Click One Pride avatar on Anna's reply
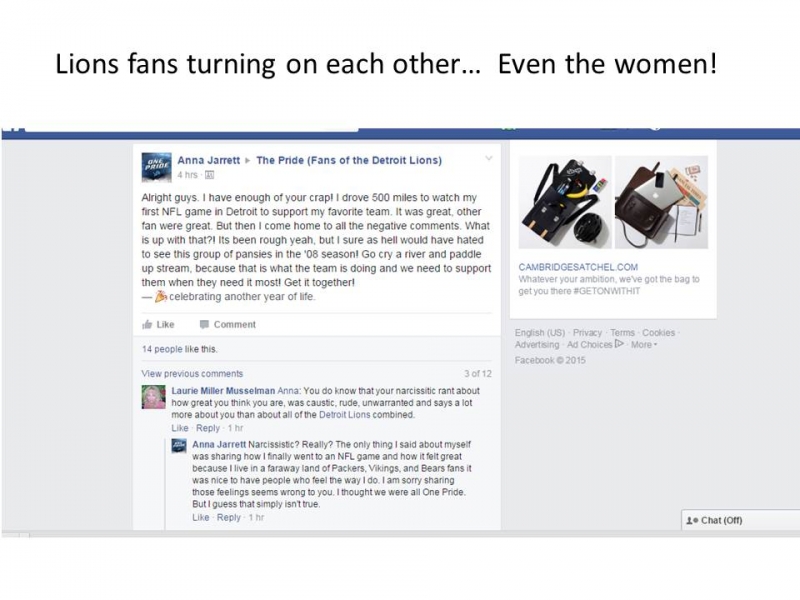The height and width of the screenshot is (600, 800). [x=179, y=446]
